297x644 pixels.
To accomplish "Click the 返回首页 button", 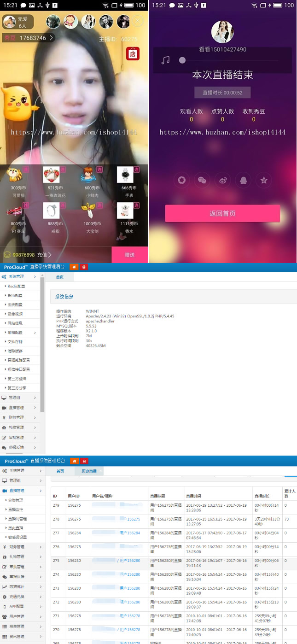I will pos(222,214).
